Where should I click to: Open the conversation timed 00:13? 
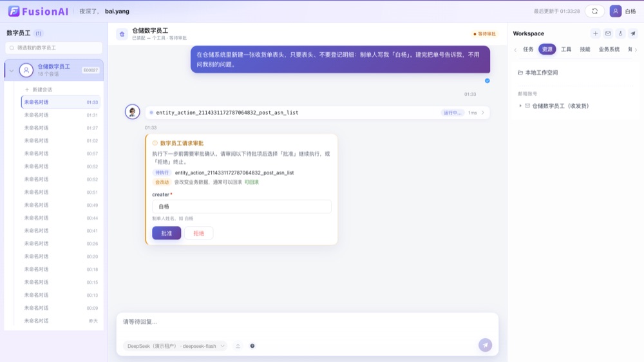point(61,294)
